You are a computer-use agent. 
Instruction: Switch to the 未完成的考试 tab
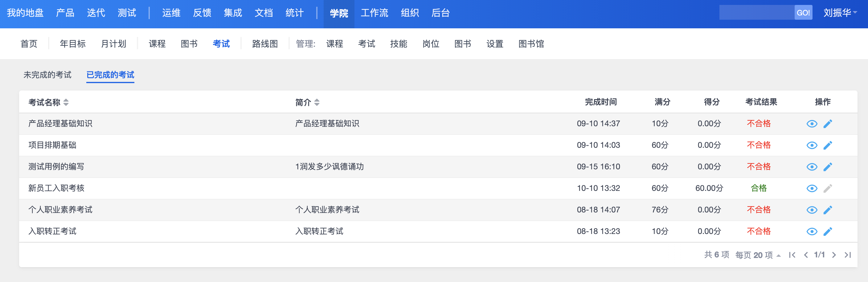pos(47,75)
